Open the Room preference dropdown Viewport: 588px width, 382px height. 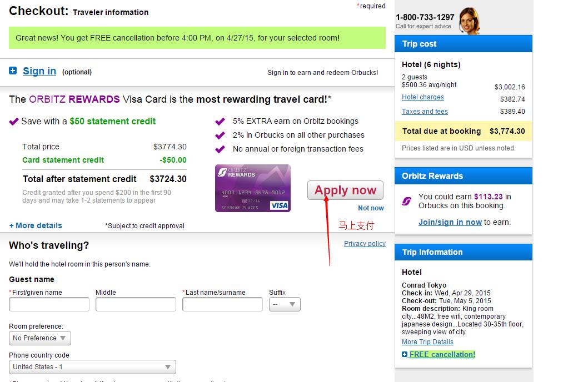[x=40, y=338]
